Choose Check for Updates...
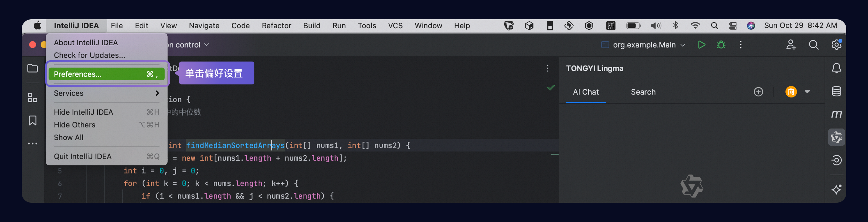Screen dimensions: 868x222 click(x=106, y=55)
